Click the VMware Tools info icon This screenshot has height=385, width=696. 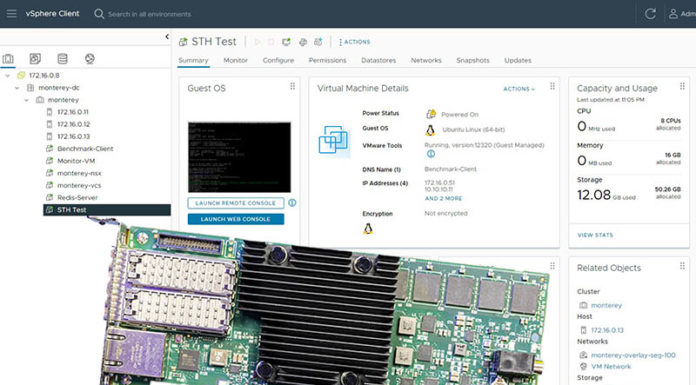click(431, 154)
